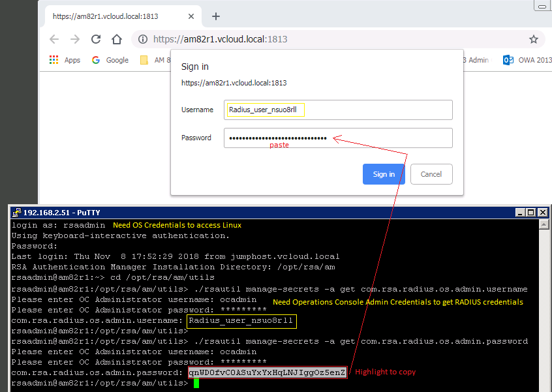The height and width of the screenshot is (392, 552).
Task: Bookmark this page with the star icon
Action: pos(534,39)
